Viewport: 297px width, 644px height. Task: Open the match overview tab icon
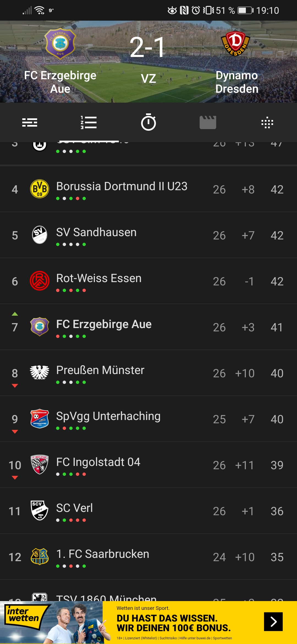pos(30,122)
